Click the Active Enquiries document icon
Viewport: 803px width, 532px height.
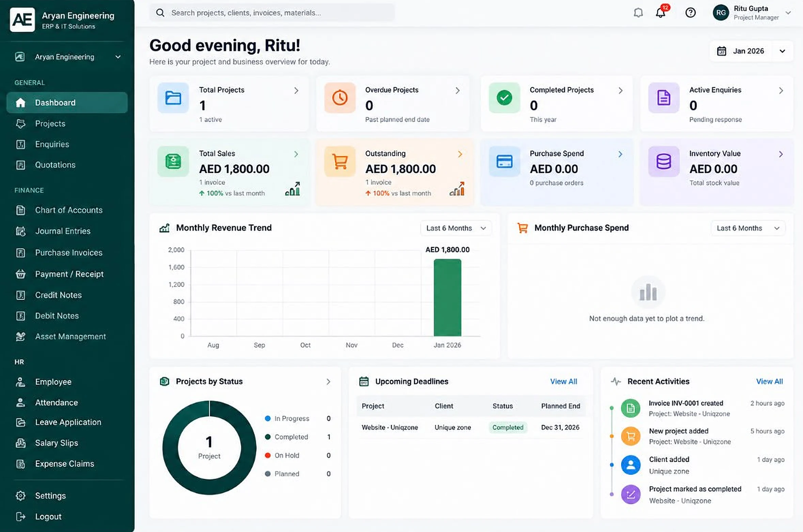[x=664, y=98]
